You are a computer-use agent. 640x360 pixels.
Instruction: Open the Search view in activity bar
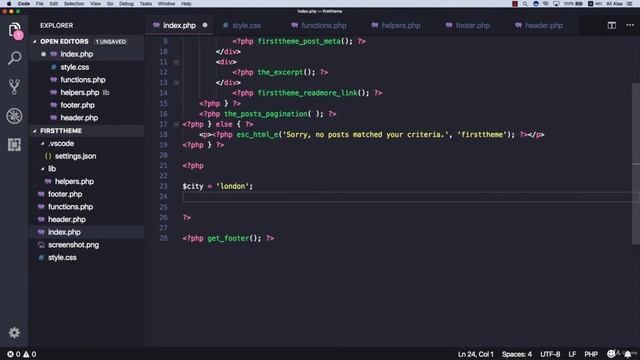point(15,58)
